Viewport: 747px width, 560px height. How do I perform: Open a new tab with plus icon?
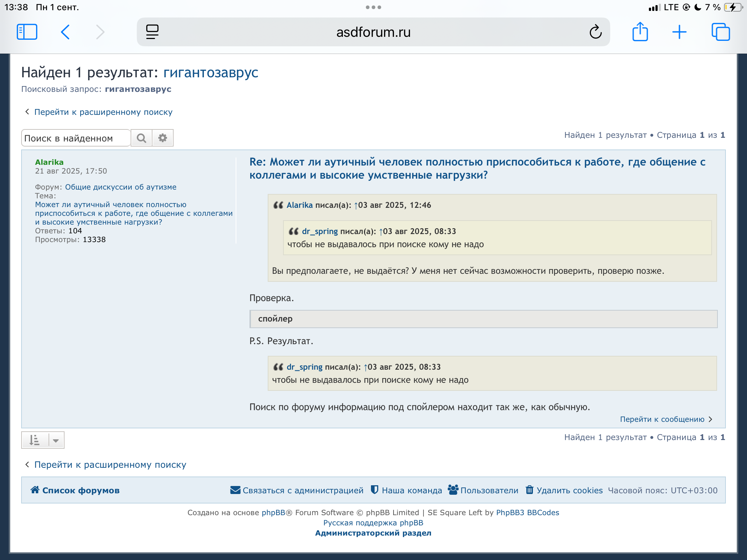[x=679, y=32]
